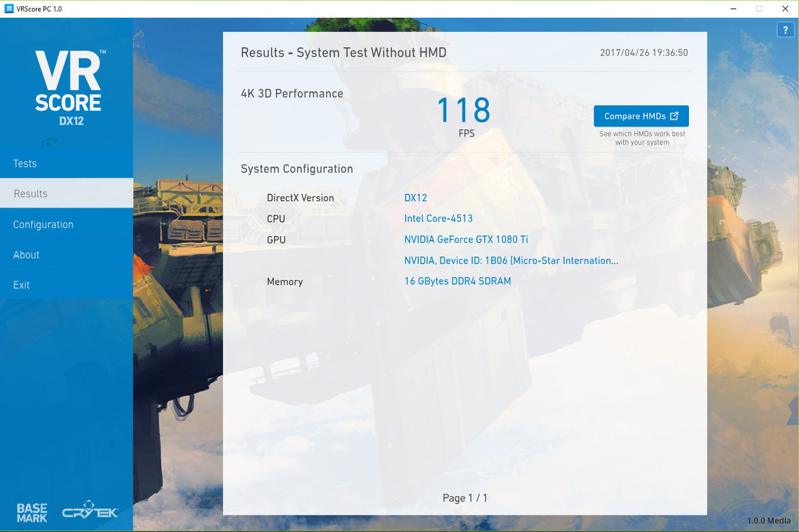
Task: Close the VRScore PC window
Action: pyautogui.click(x=785, y=9)
